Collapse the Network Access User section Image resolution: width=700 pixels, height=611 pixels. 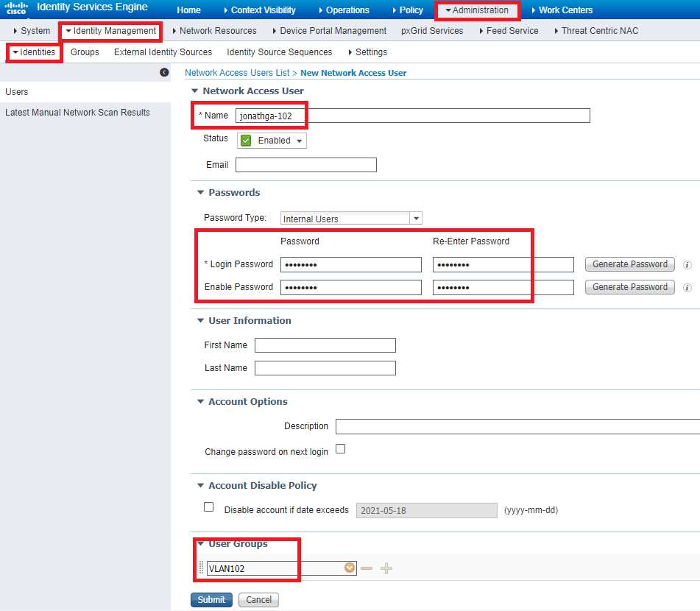[194, 91]
